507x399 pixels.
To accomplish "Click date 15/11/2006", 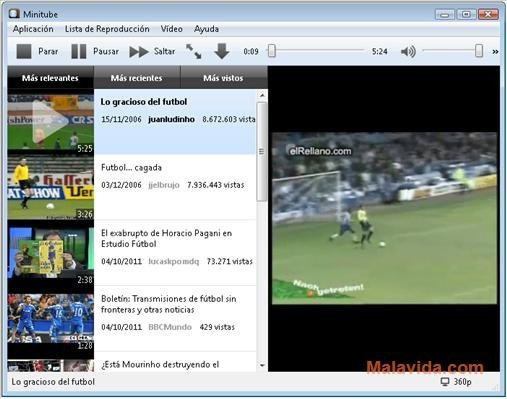I will tap(121, 119).
